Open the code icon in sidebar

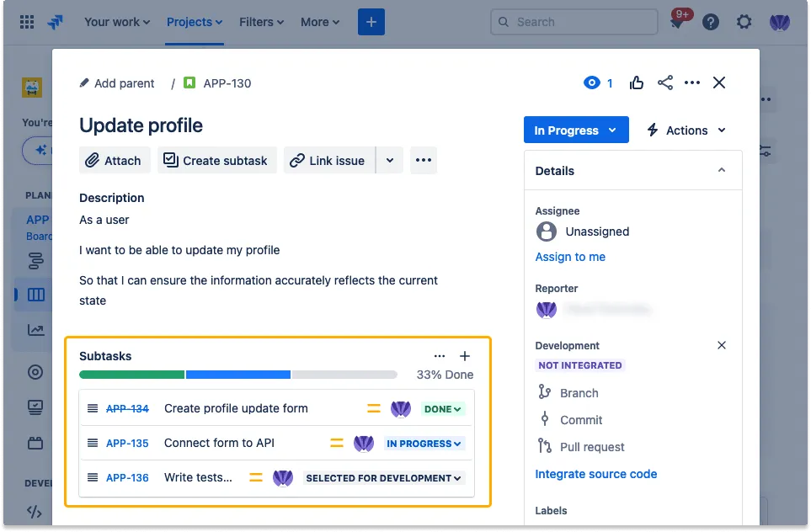click(x=35, y=512)
